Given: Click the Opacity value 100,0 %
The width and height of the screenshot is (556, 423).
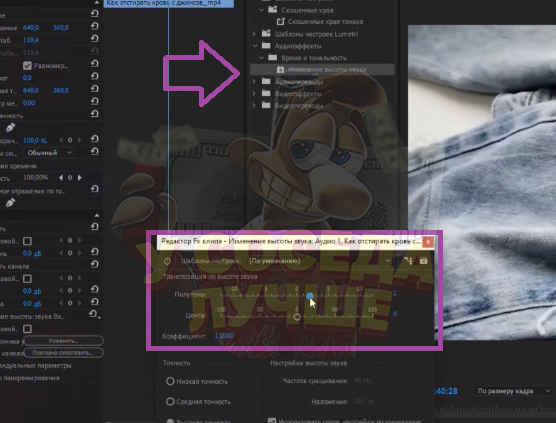Looking at the screenshot, I should pyautogui.click(x=35, y=140).
